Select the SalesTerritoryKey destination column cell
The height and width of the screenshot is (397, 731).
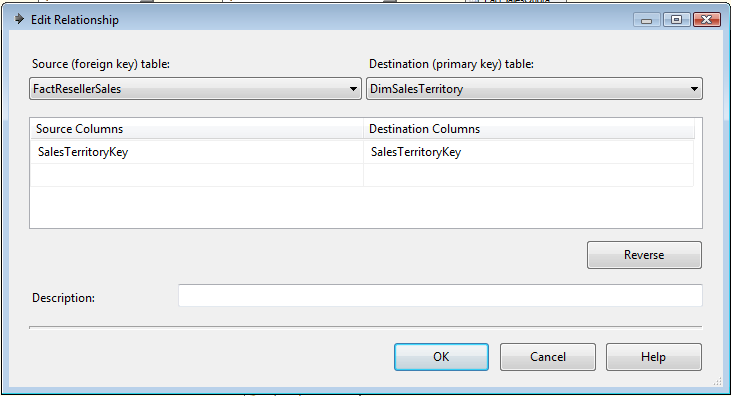(x=528, y=152)
